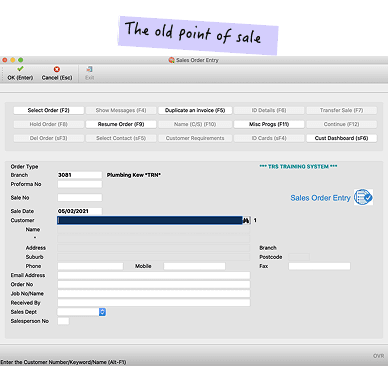
Task: Focus the Branch input field
Action: coord(80,175)
